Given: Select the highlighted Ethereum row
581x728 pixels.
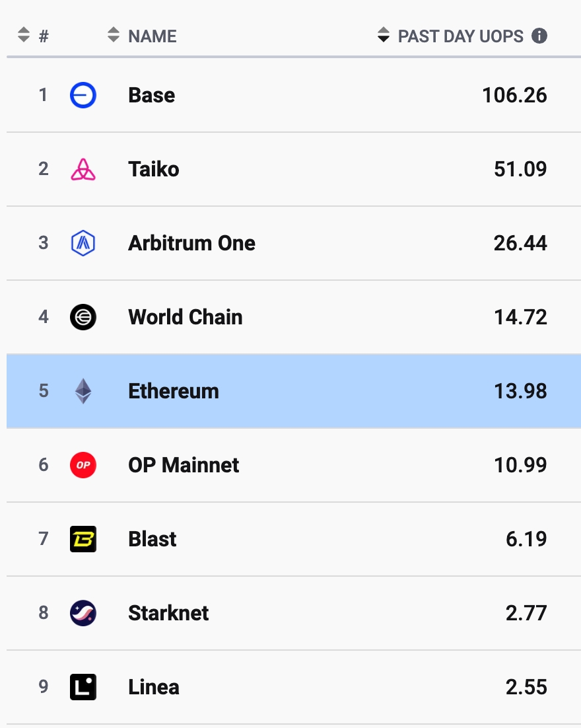Looking at the screenshot, I should tap(294, 391).
